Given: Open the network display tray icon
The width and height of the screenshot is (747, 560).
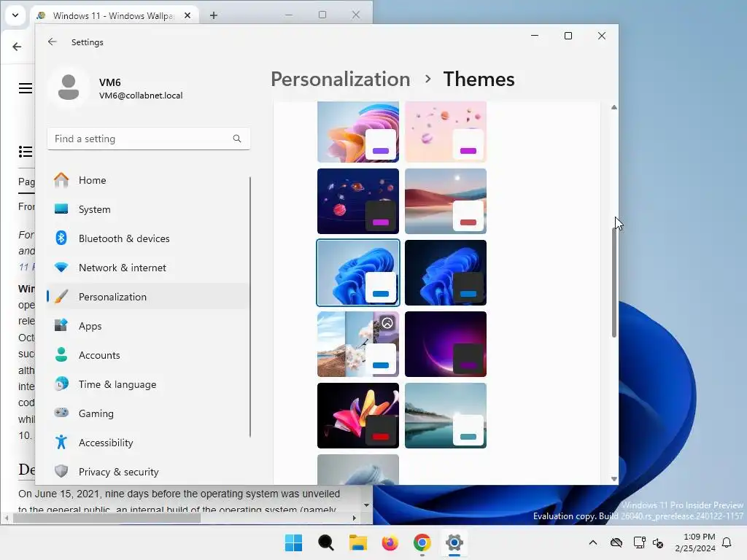Looking at the screenshot, I should coord(639,542).
